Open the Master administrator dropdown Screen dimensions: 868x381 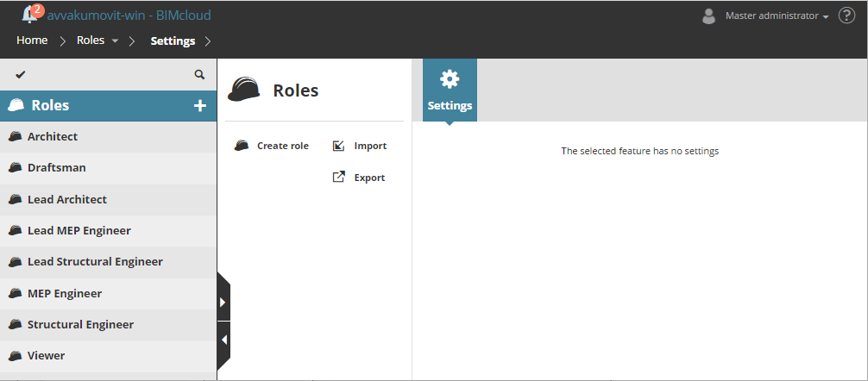tap(776, 16)
